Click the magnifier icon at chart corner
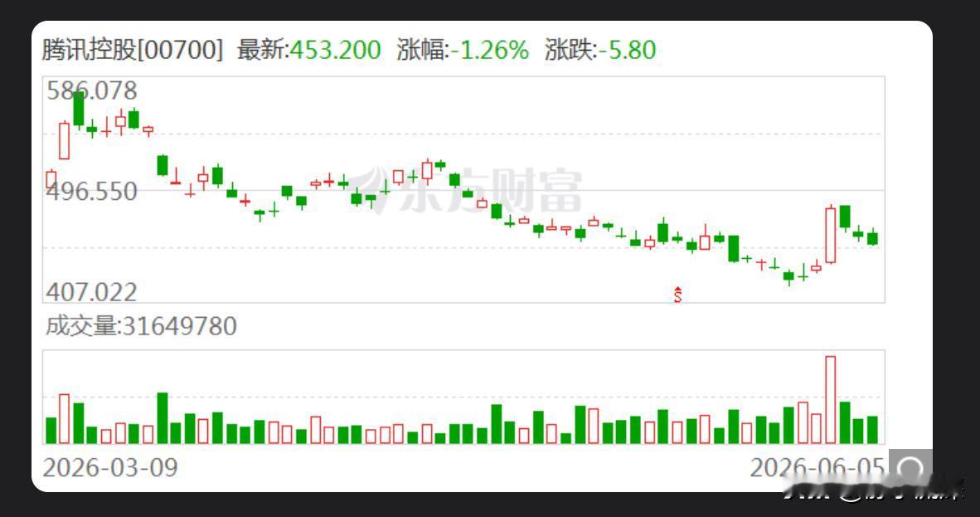Screen dimensions: 980x517 (x=910, y=466)
